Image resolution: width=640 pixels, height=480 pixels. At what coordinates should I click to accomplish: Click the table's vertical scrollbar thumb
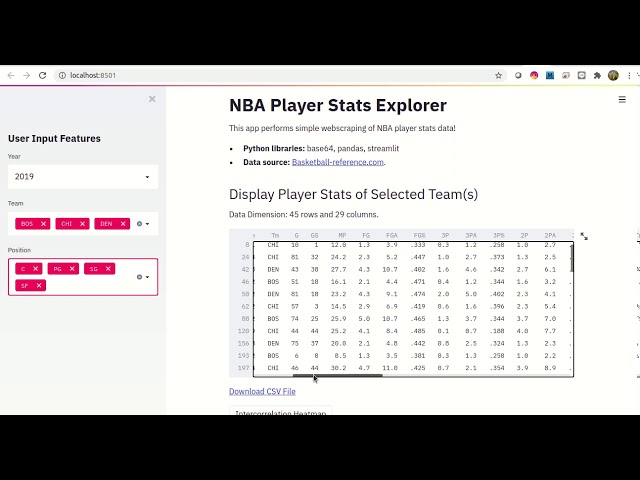click(x=572, y=258)
